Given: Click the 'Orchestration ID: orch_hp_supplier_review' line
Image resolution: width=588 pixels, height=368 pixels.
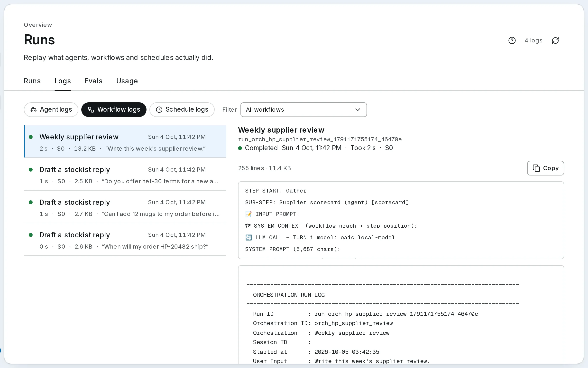Looking at the screenshot, I should 323,323.
